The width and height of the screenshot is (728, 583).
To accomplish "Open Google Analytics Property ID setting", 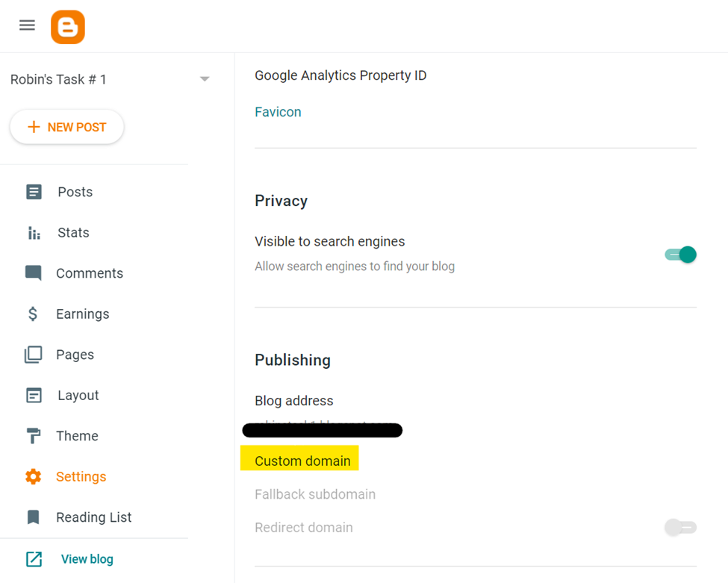I will pyautogui.click(x=340, y=75).
